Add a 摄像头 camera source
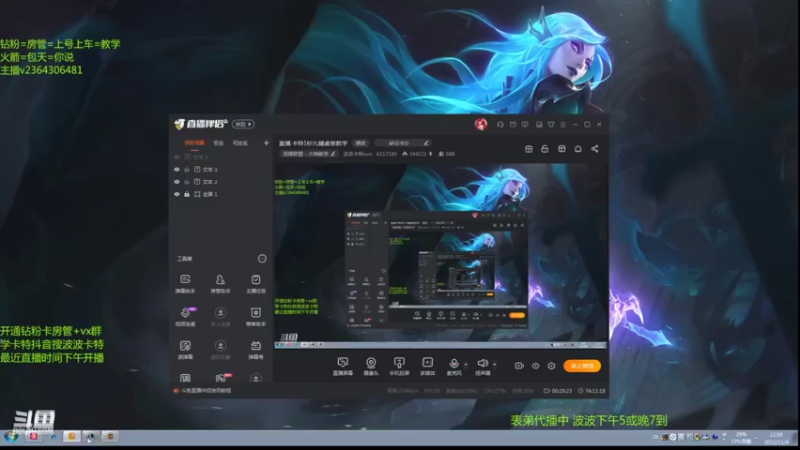This screenshot has height=450, width=800. 371,366
